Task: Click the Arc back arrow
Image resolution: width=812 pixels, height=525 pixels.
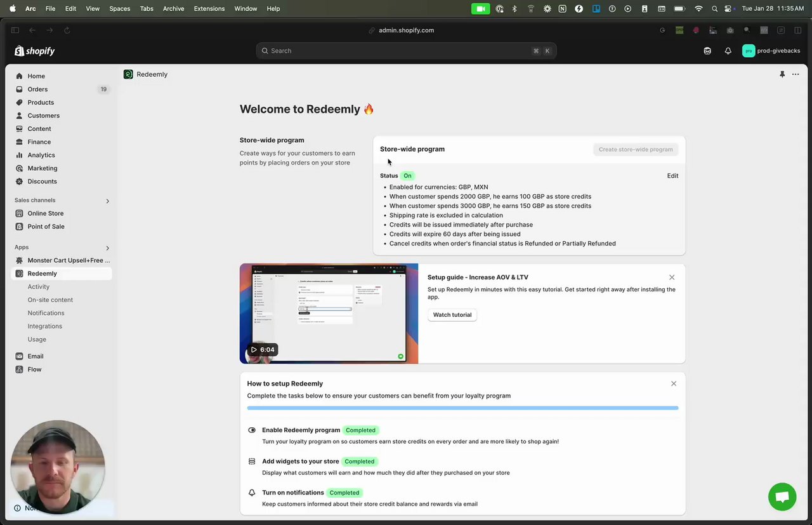Action: (x=32, y=30)
